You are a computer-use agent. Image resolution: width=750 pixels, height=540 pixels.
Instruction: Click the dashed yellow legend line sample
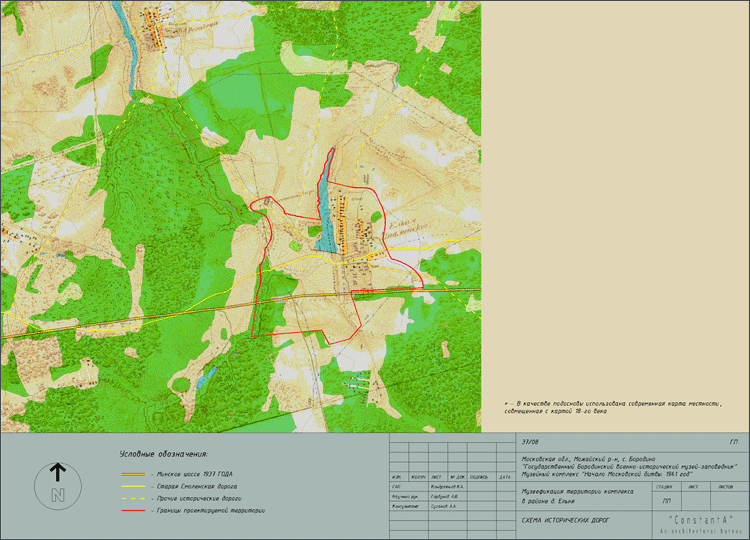point(131,498)
